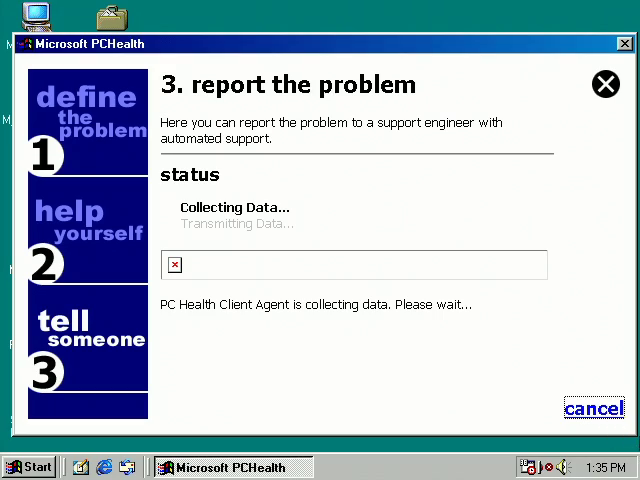Click the 'Transmitting Data...' status text
Image resolution: width=640 pixels, height=480 pixels.
[237, 224]
